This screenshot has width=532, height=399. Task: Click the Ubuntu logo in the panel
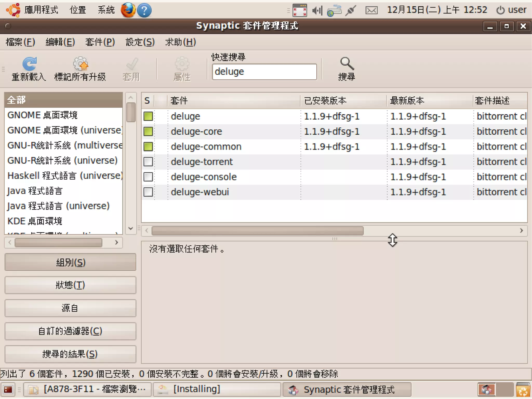point(13,10)
